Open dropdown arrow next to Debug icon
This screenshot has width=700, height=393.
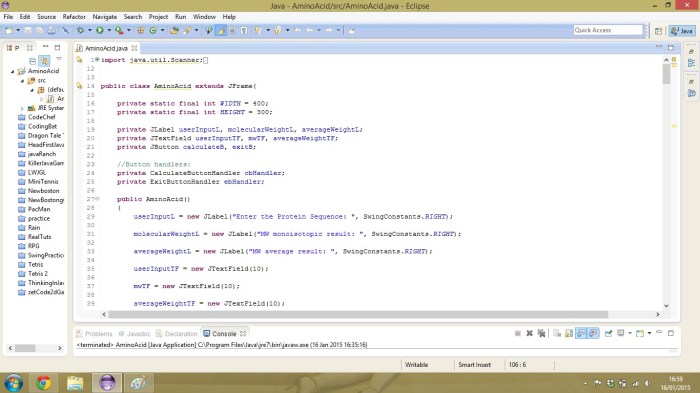tap(89, 30)
